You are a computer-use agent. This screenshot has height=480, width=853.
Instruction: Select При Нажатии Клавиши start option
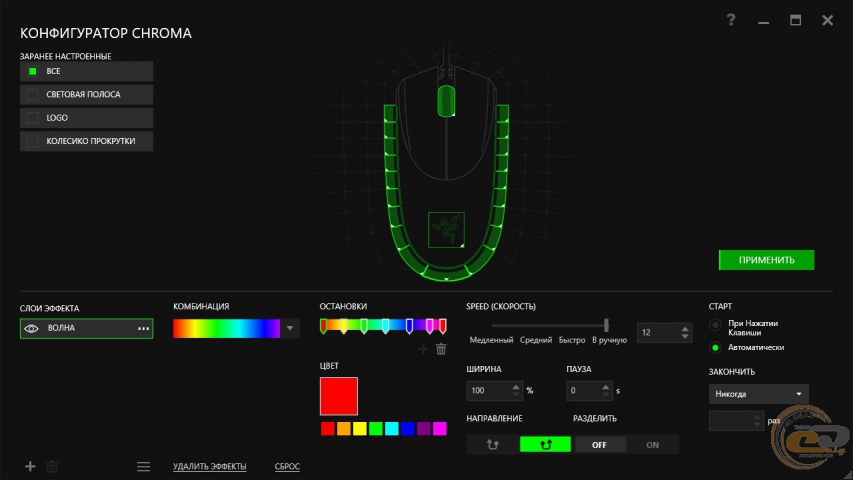(x=715, y=325)
